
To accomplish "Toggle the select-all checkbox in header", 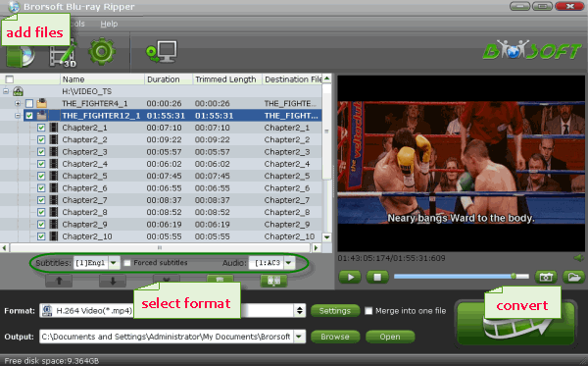I will coord(10,79).
